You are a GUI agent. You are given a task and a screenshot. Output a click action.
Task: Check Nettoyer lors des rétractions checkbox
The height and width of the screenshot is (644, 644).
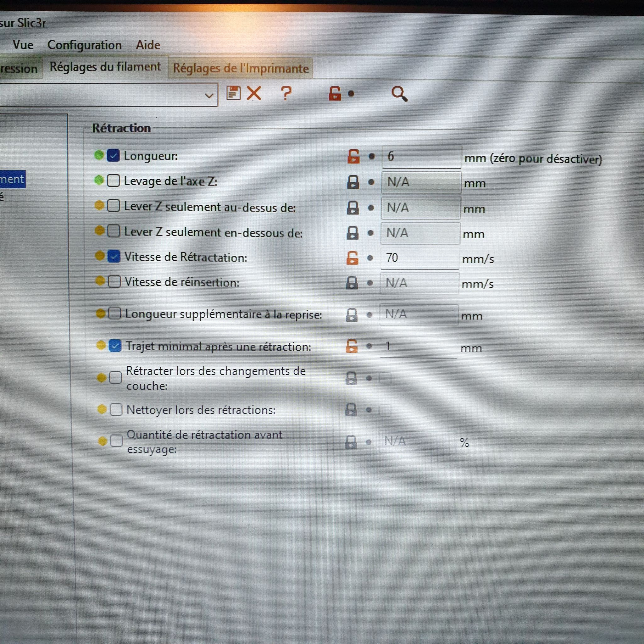point(116,410)
